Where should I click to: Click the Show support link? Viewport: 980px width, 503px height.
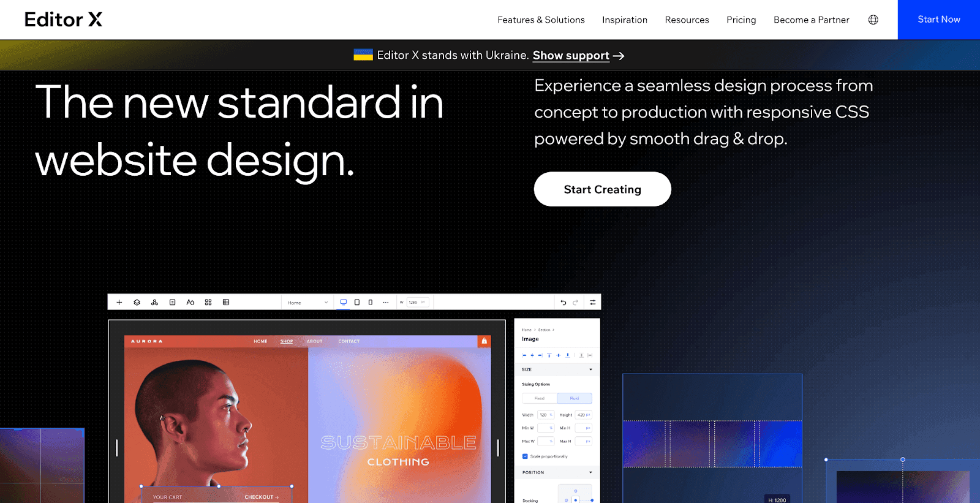point(571,56)
